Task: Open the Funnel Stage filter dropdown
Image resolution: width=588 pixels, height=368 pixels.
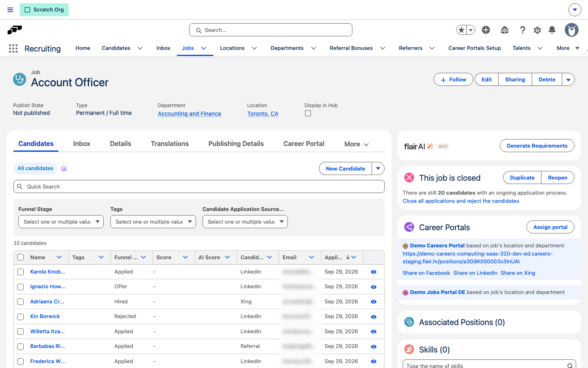Action: click(x=61, y=222)
